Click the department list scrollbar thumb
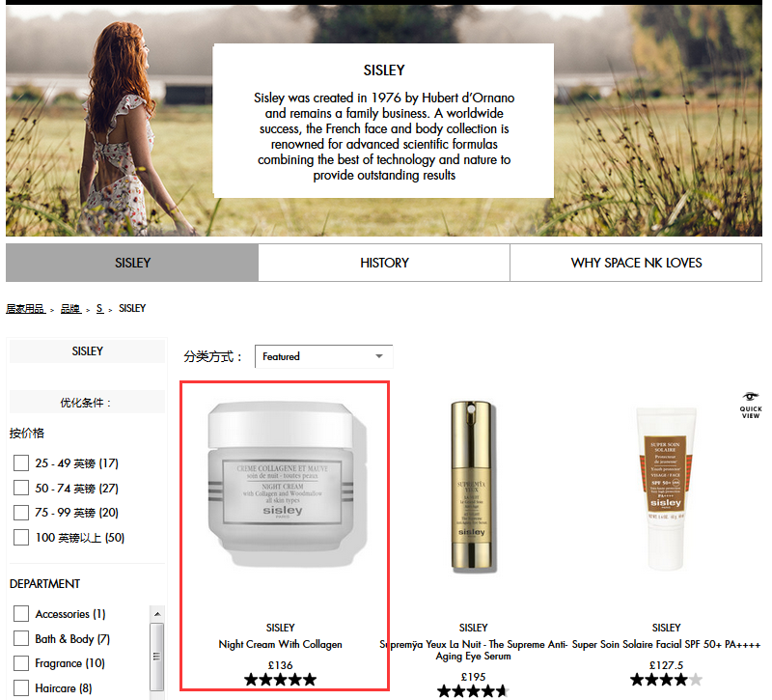The height and width of the screenshot is (700, 772). pos(157,657)
